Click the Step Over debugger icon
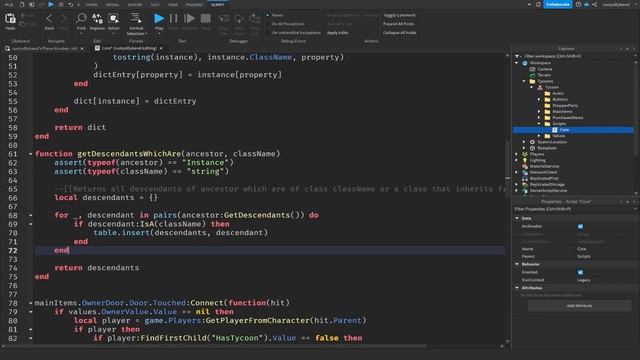 (239, 19)
